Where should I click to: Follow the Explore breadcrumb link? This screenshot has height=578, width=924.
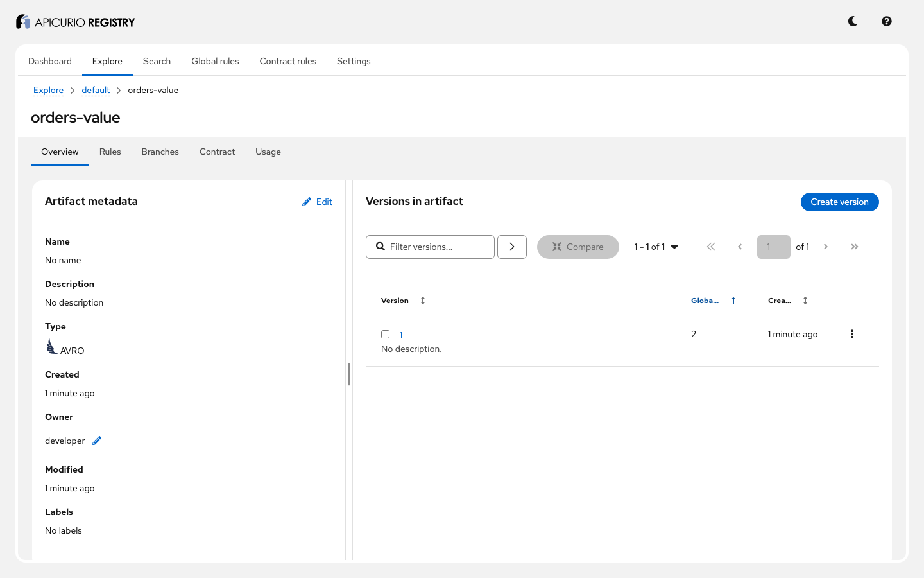[48, 90]
